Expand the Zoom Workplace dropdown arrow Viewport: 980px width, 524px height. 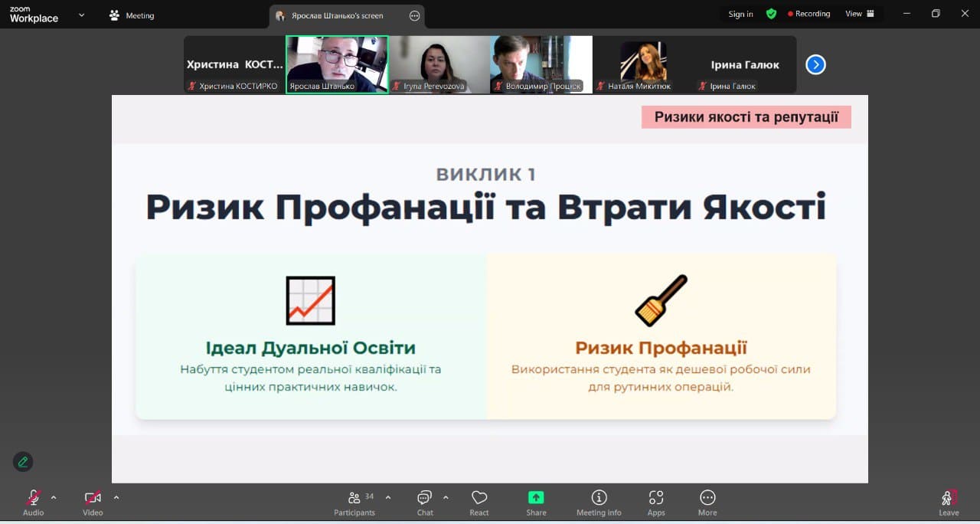[x=81, y=15]
